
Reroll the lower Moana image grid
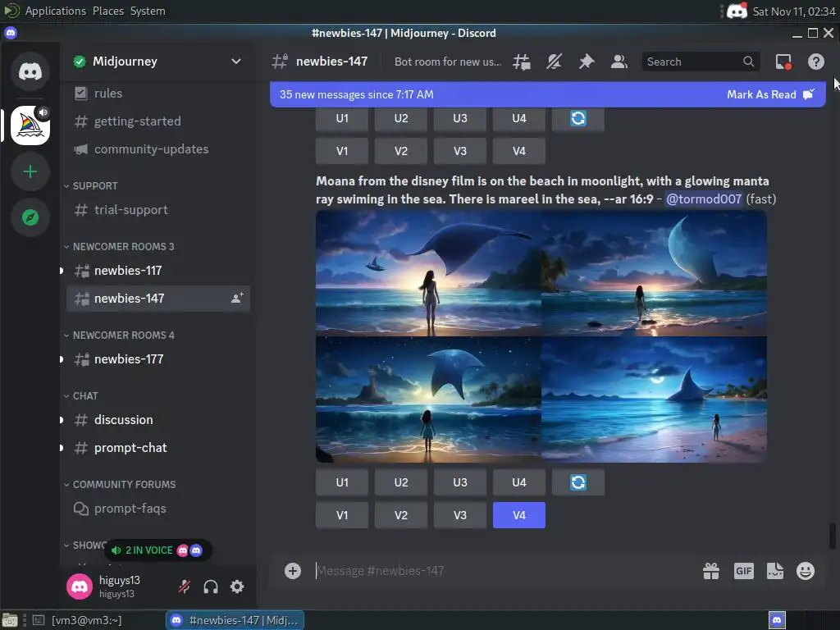click(578, 482)
